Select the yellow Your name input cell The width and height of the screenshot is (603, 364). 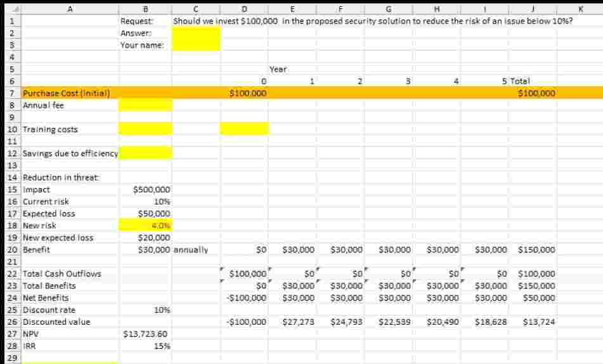(196, 45)
